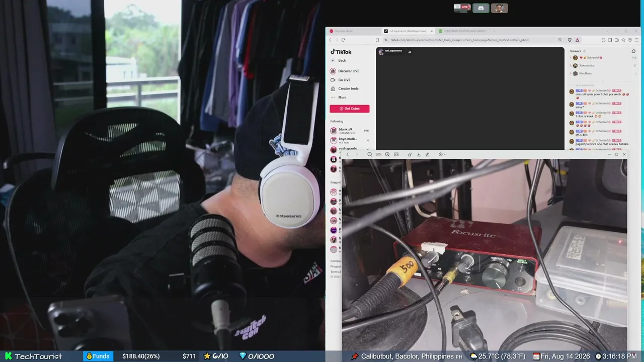Reload the TikTok page
Viewport: 644px width, 362px height.
pyautogui.click(x=343, y=40)
